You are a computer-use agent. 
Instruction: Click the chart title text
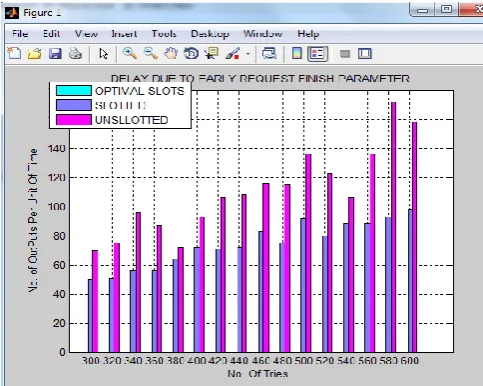click(x=260, y=79)
